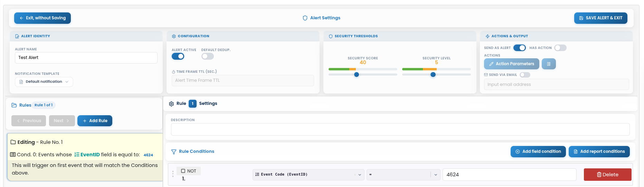
Task: Open the equals operator dropdown
Action: point(403,175)
